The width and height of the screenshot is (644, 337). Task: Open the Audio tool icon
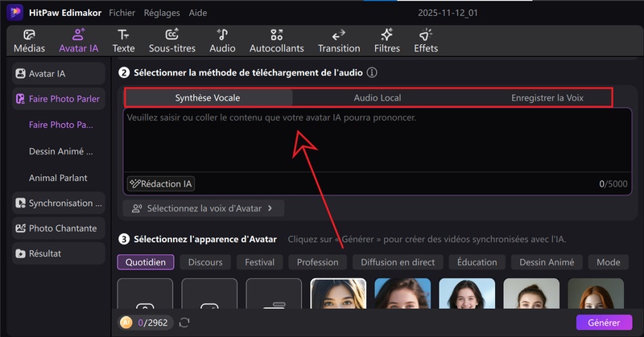click(x=222, y=35)
